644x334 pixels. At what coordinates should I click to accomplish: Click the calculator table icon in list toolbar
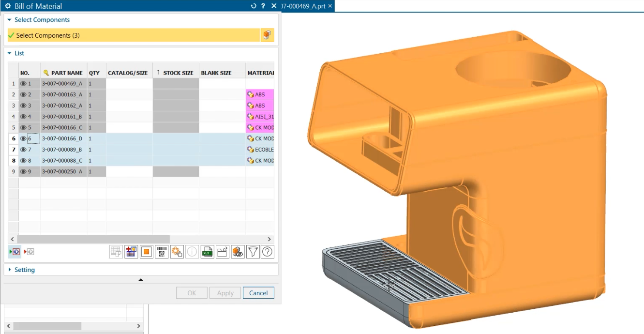(131, 252)
